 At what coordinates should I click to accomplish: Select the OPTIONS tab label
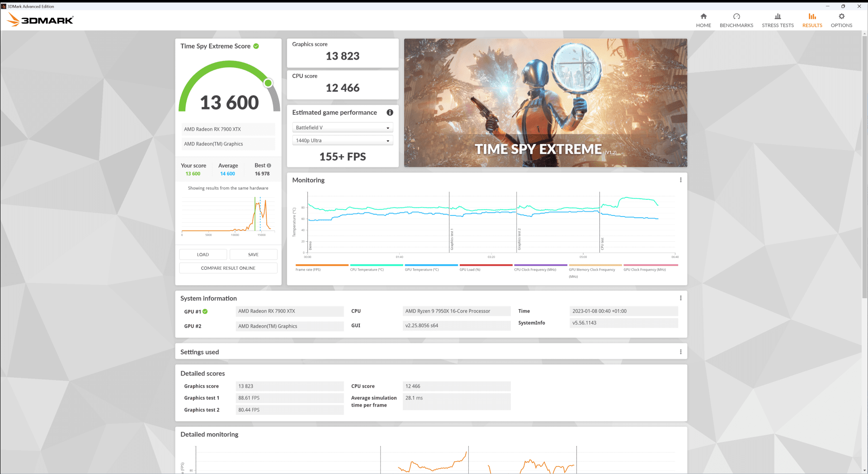pos(841,25)
